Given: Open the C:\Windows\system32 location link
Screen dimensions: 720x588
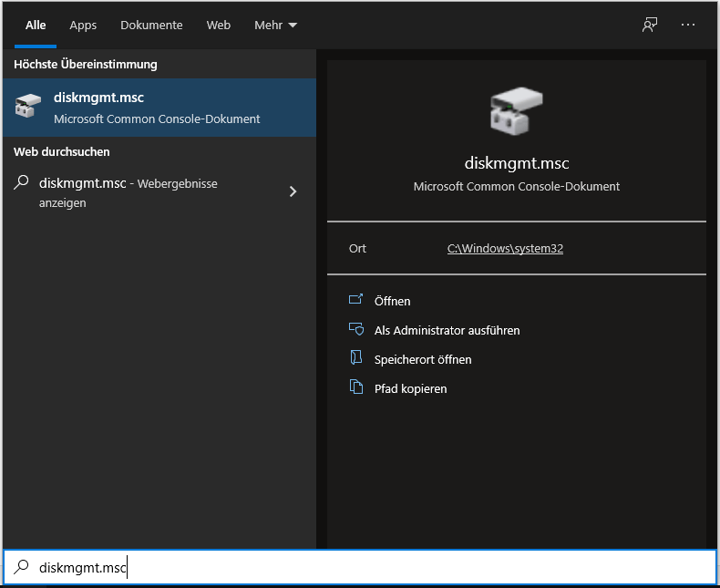Looking at the screenshot, I should click(505, 248).
